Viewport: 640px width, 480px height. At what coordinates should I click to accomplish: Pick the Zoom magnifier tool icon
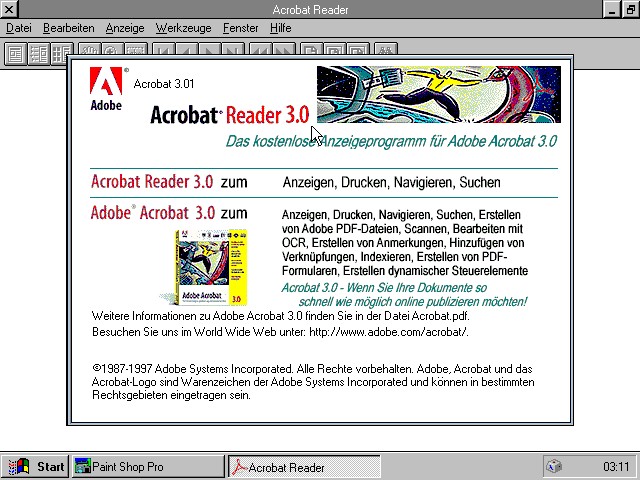112,49
